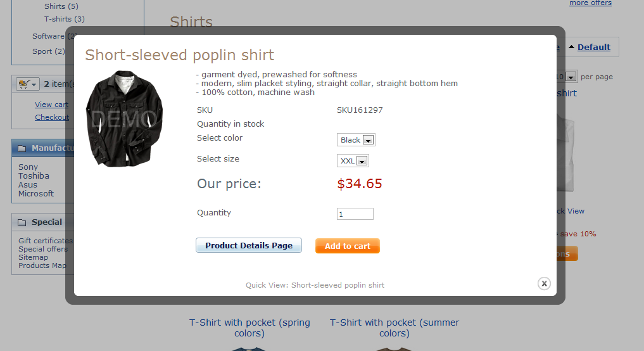Select the Shirts (5) category
Viewport: 644px width, 351px height.
pyautogui.click(x=61, y=6)
